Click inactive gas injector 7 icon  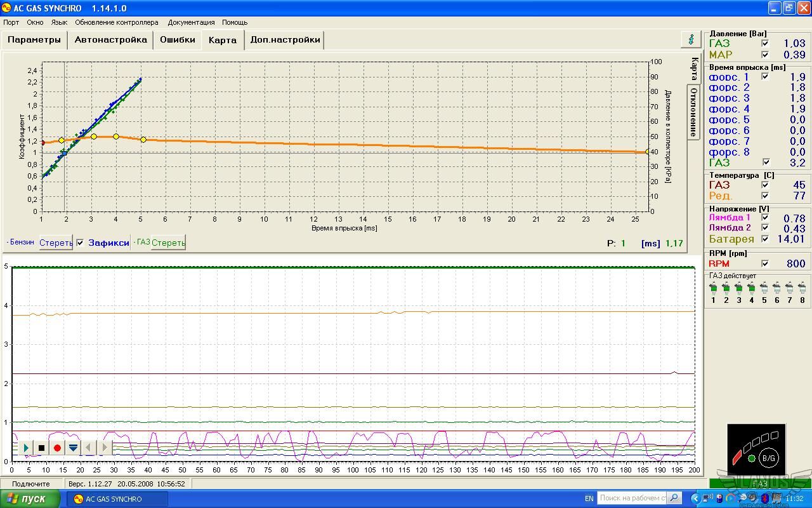tap(790, 288)
